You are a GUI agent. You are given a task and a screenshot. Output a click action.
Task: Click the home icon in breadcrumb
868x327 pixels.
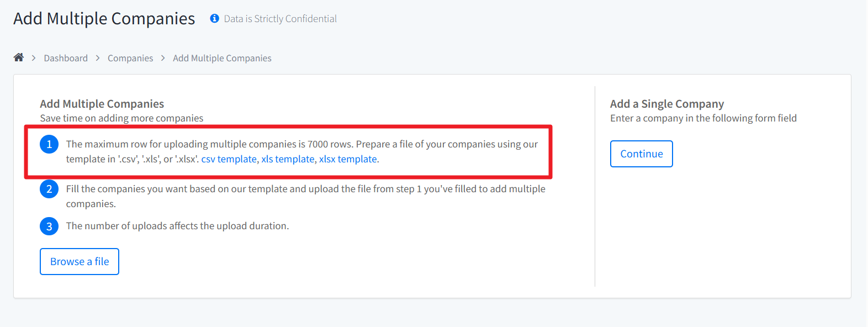coord(19,57)
